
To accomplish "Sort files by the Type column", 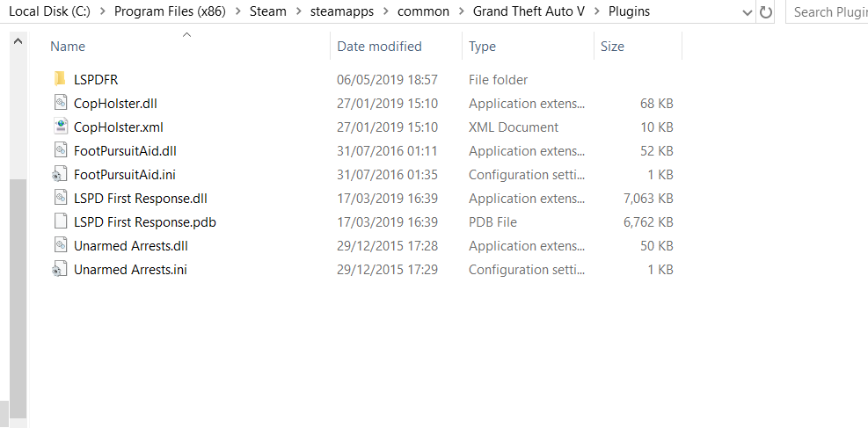I will tap(482, 47).
